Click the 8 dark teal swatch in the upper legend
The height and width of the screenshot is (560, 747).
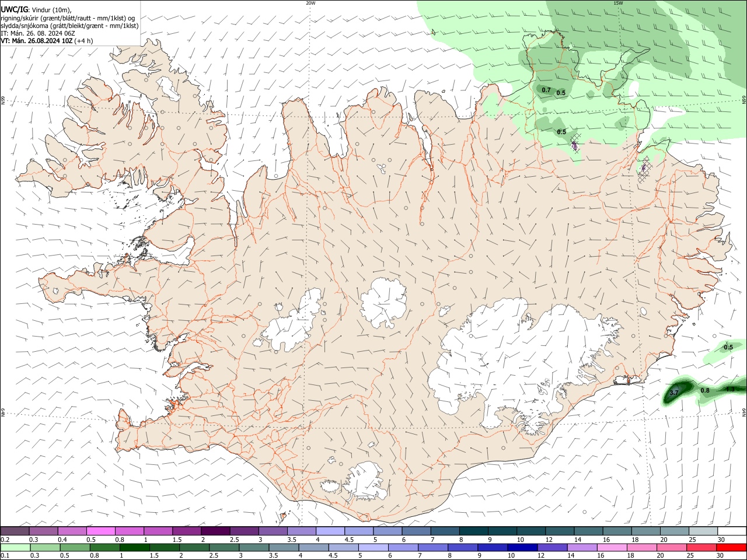click(x=474, y=531)
